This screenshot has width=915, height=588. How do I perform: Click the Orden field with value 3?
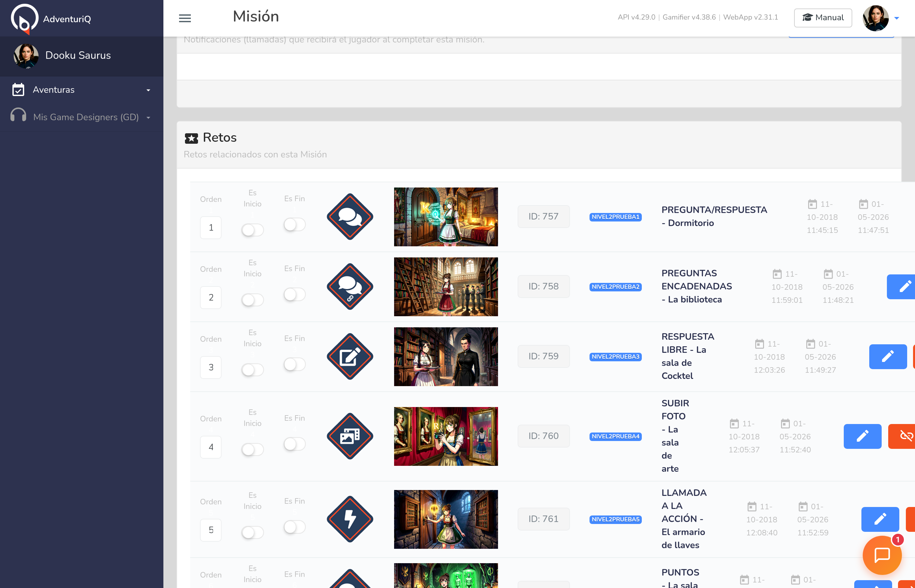click(211, 367)
